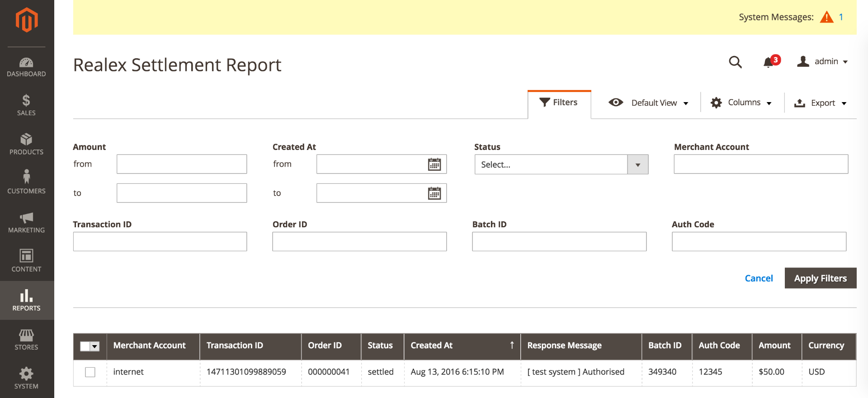Toggle the Filters tab
The width and height of the screenshot is (868, 398).
pyautogui.click(x=559, y=103)
